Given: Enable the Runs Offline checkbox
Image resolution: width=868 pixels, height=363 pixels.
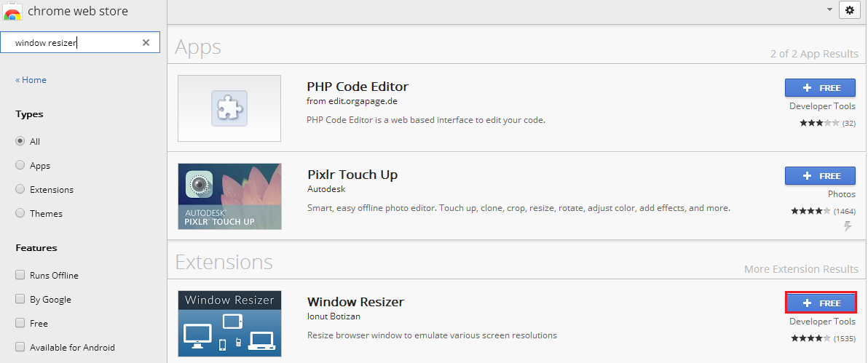Looking at the screenshot, I should click(20, 275).
